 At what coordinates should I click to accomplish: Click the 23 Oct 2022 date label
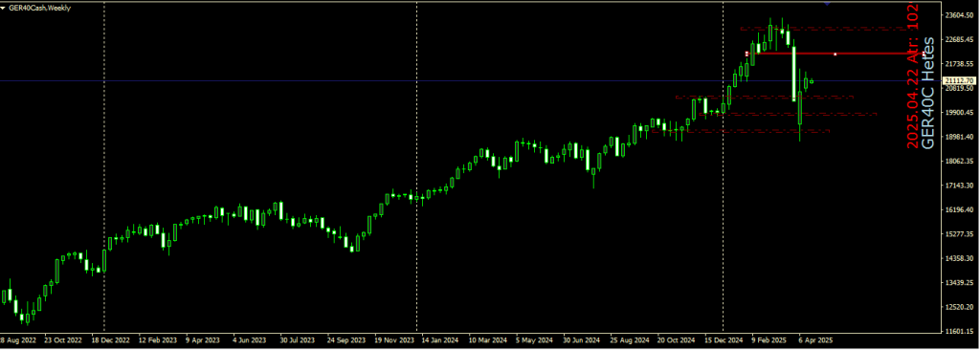pyautogui.click(x=62, y=340)
